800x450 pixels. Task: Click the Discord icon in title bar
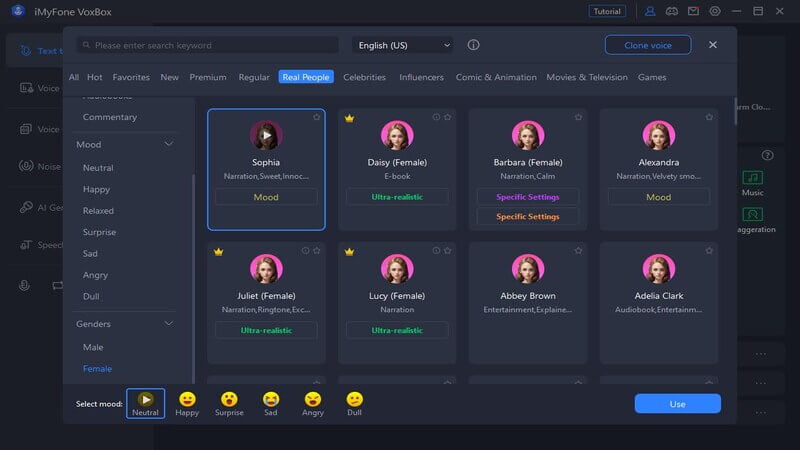coord(672,11)
